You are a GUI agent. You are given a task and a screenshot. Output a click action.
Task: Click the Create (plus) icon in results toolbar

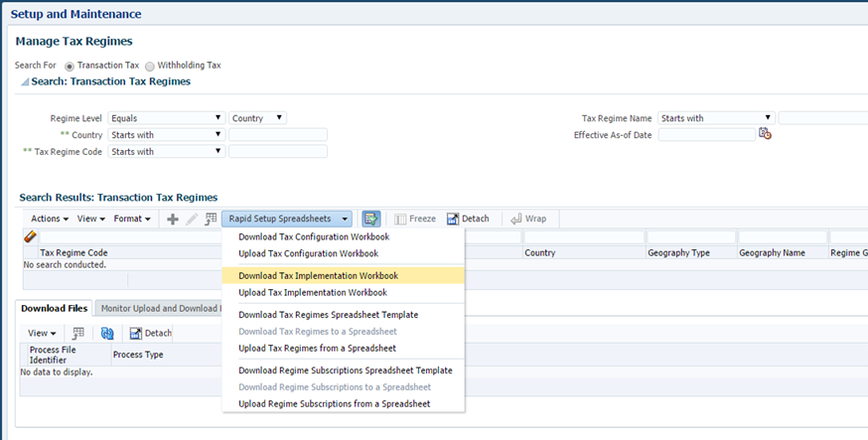coord(173,219)
